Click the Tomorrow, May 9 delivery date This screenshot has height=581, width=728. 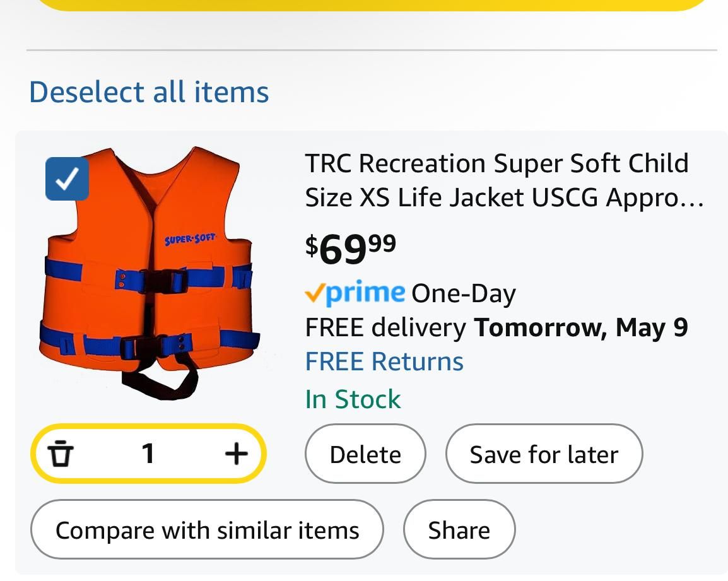point(581,327)
